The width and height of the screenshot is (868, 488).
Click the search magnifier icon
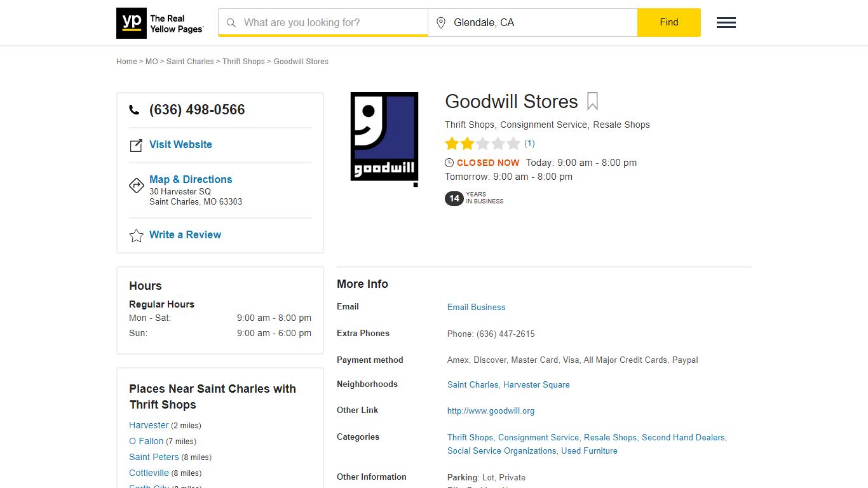point(231,22)
